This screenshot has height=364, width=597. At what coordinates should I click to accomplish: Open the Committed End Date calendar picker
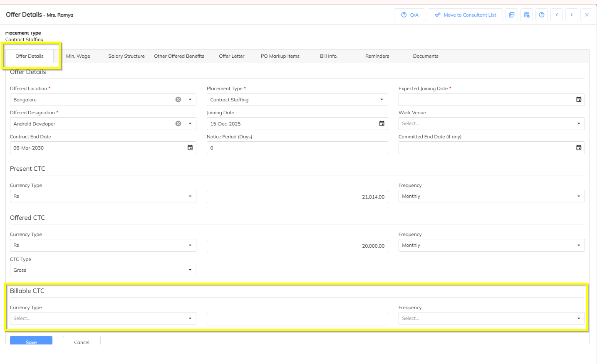pyautogui.click(x=579, y=148)
